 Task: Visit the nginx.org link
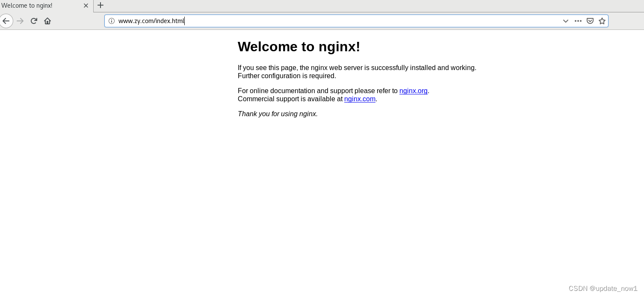pyautogui.click(x=413, y=91)
